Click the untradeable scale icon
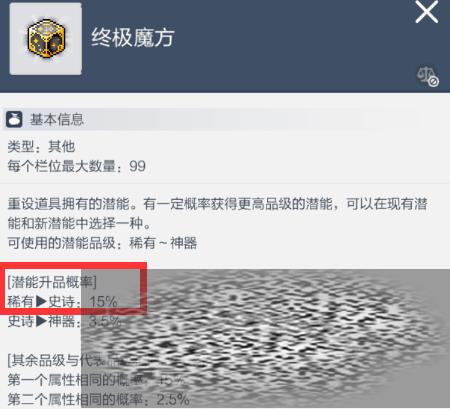The width and height of the screenshot is (450, 409). pyautogui.click(x=428, y=77)
